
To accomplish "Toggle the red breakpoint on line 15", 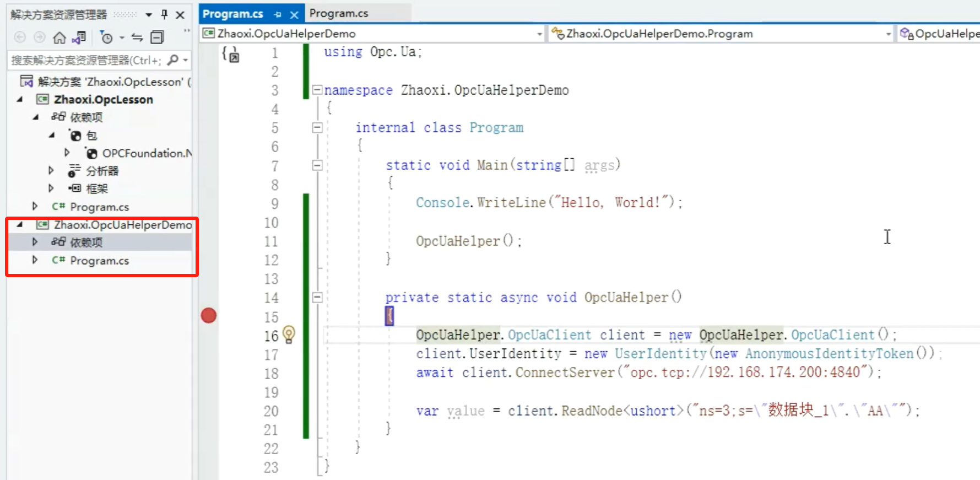I will (209, 316).
